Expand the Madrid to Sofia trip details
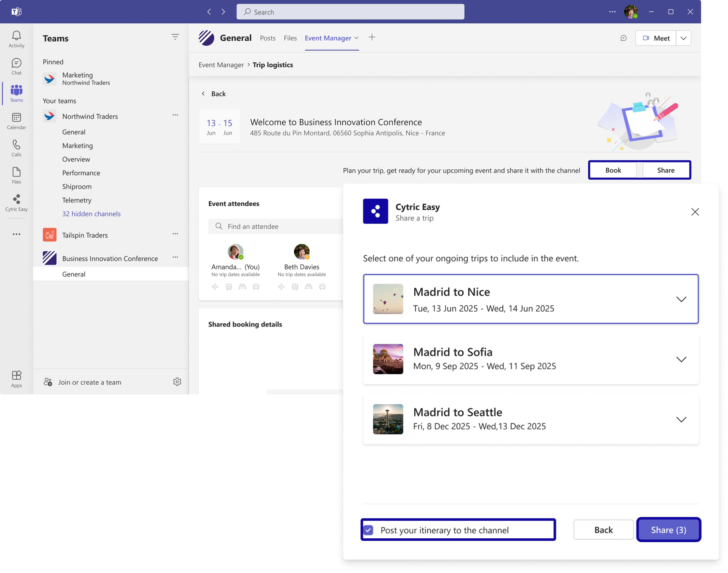 point(681,359)
